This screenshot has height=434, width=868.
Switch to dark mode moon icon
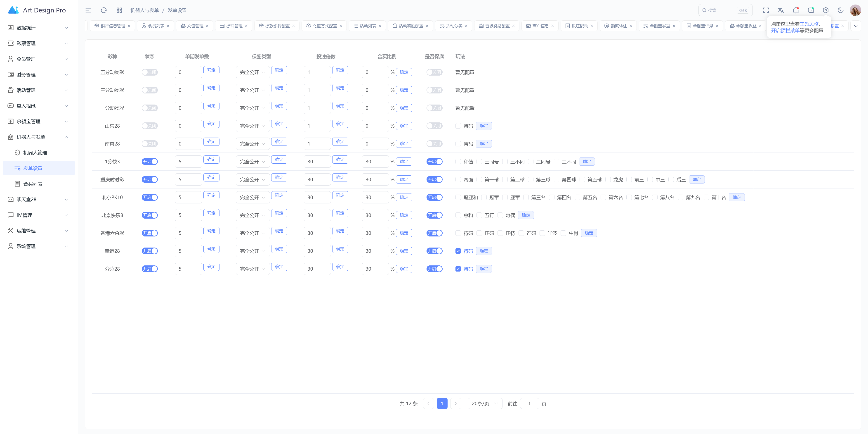pos(840,10)
